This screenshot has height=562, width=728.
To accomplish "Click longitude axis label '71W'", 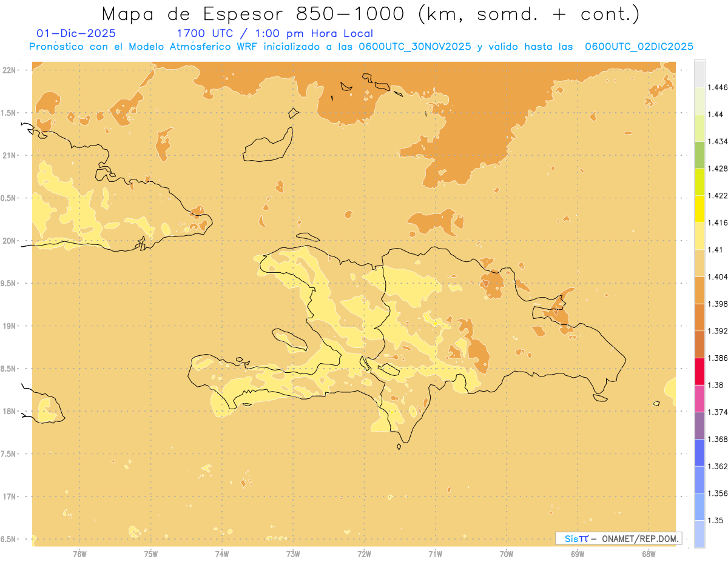I will (x=435, y=554).
